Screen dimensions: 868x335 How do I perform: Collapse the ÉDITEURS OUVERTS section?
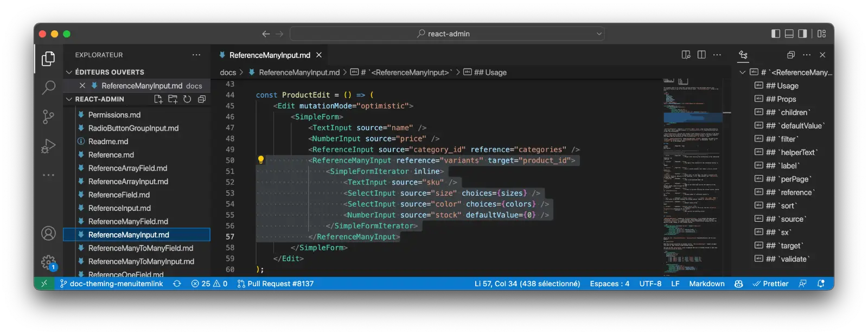[x=69, y=72]
